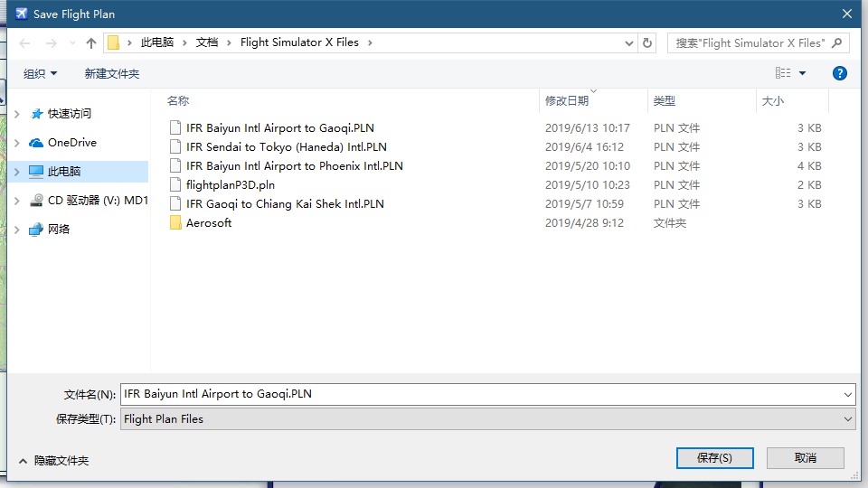Click OneDrive label in navigation pane

pyautogui.click(x=72, y=143)
